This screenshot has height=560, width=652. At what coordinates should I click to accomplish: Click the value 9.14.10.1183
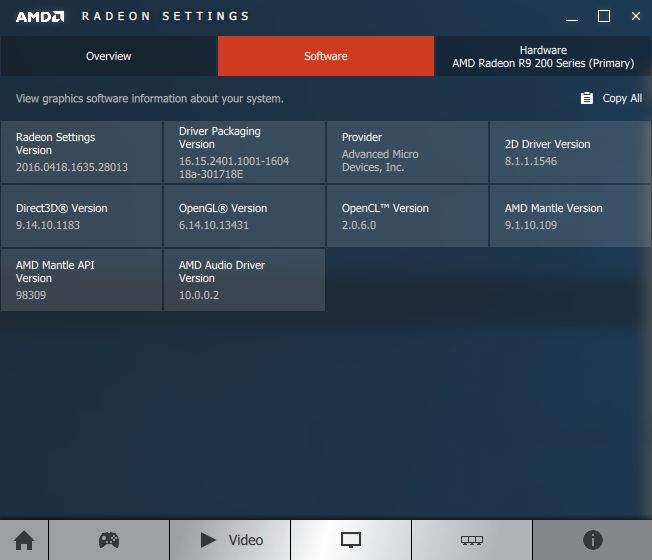[48, 225]
